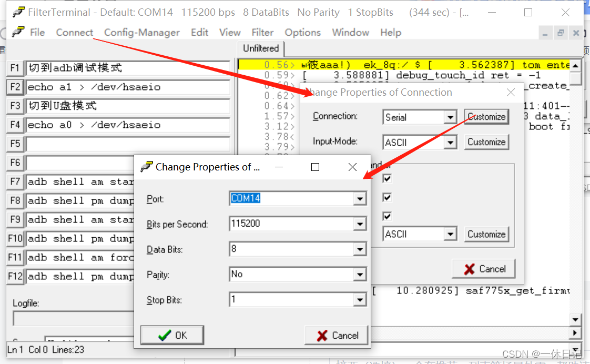590x364 pixels.
Task: Open the Config-Manager menu
Action: (141, 33)
